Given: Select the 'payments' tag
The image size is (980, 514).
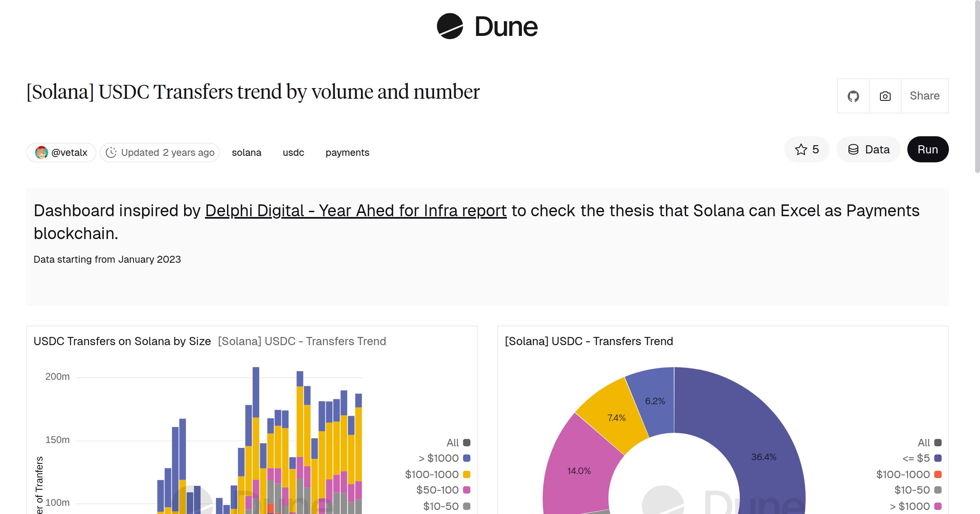Looking at the screenshot, I should (347, 152).
